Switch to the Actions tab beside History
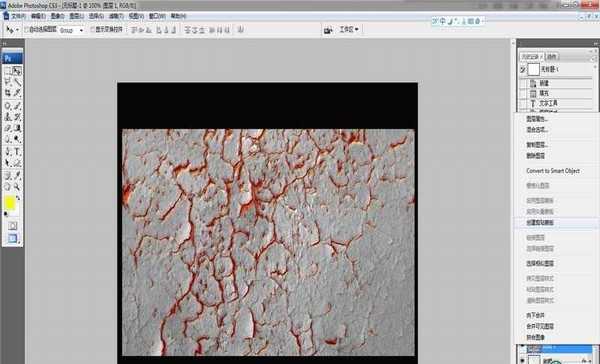Screen dimensions: 600x364 coord(551,57)
